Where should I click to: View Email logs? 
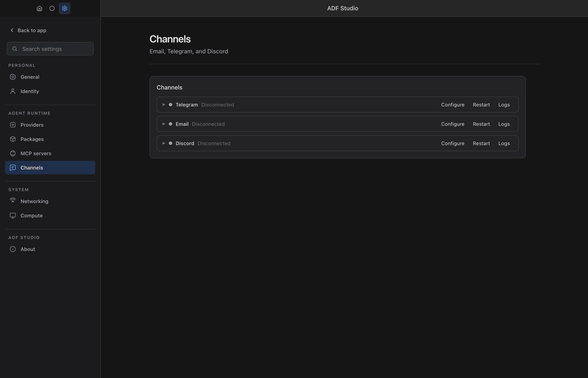coord(504,124)
